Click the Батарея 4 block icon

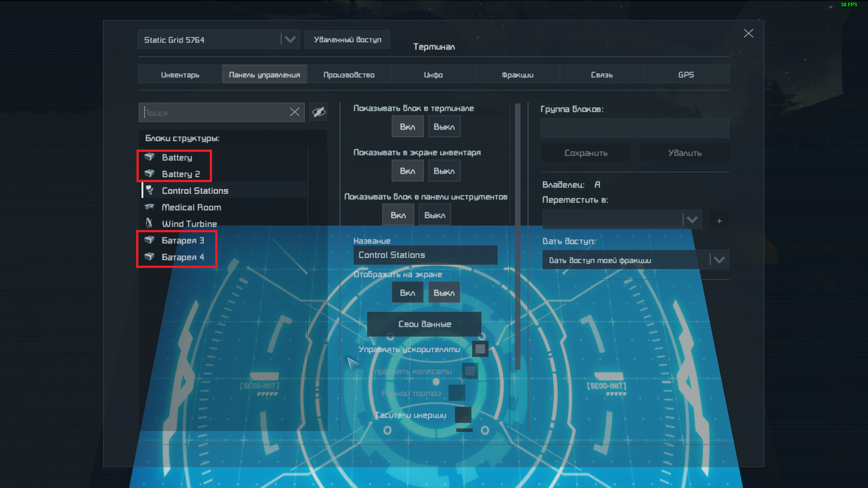click(150, 257)
